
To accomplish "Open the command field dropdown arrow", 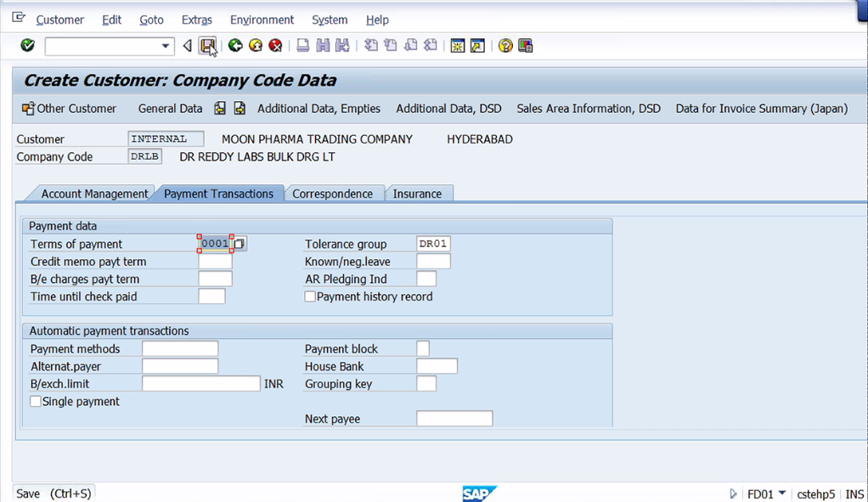I will (165, 46).
